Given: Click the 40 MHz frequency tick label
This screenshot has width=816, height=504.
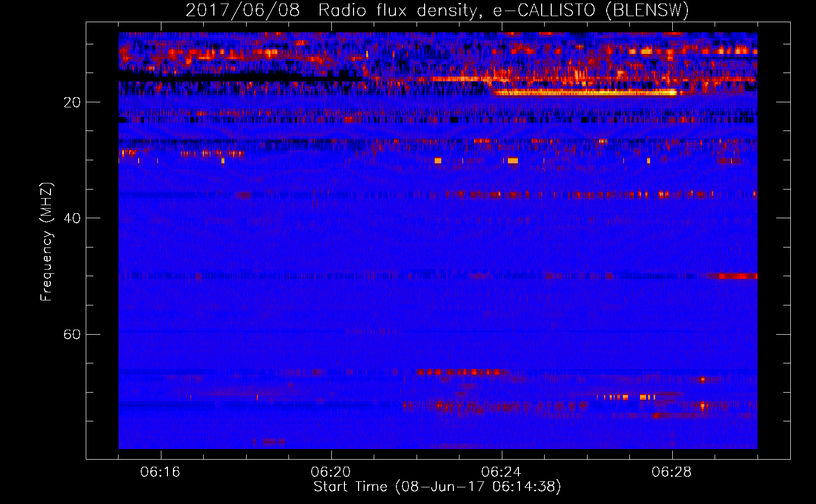Looking at the screenshot, I should pos(72,218).
